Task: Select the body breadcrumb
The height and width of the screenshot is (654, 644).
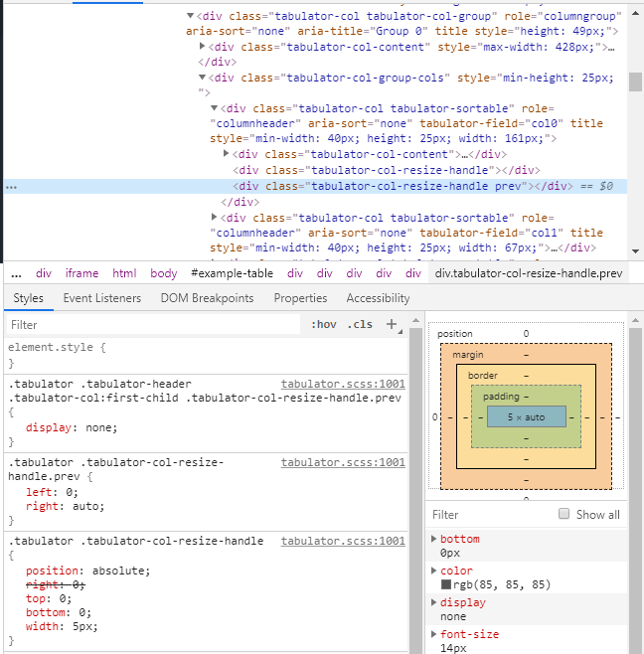Action: click(x=164, y=273)
